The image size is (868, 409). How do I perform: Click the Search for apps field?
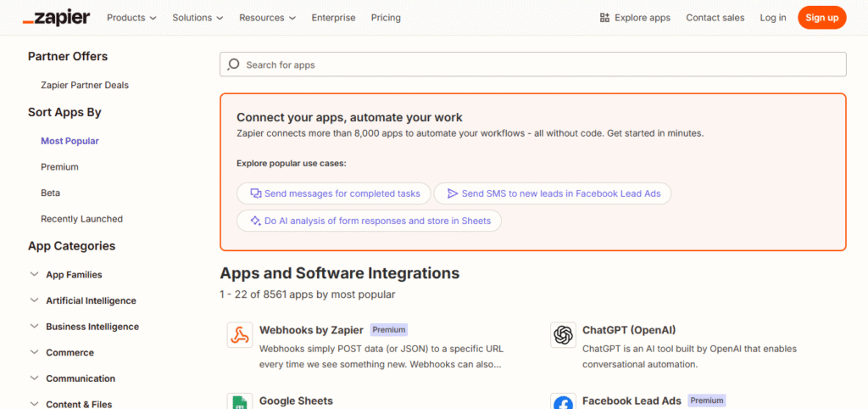(x=533, y=64)
